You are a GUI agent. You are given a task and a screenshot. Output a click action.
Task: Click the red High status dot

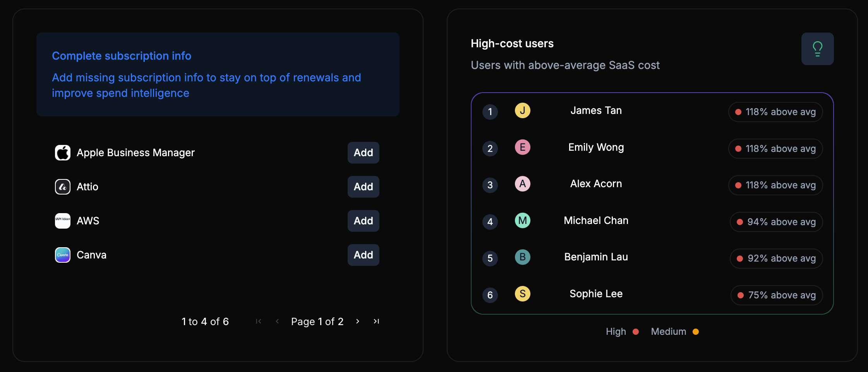(x=635, y=332)
